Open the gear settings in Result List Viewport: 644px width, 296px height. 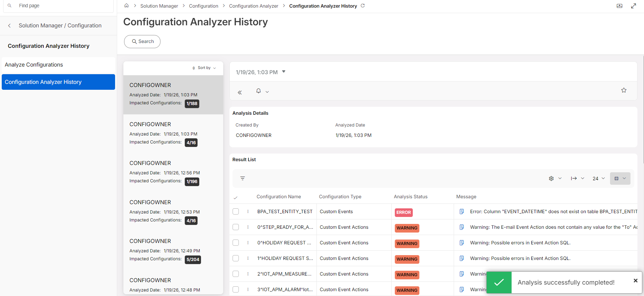click(551, 179)
